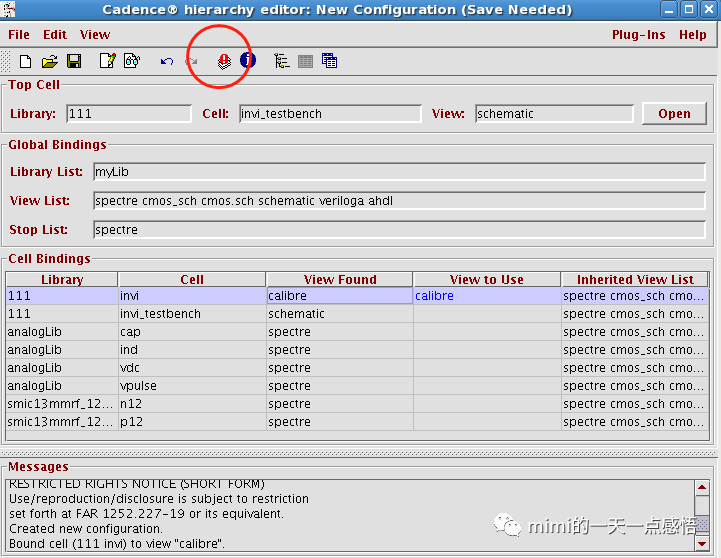Click Inherited View List for ind row
Image resolution: width=721 pixels, height=558 pixels.
point(634,350)
